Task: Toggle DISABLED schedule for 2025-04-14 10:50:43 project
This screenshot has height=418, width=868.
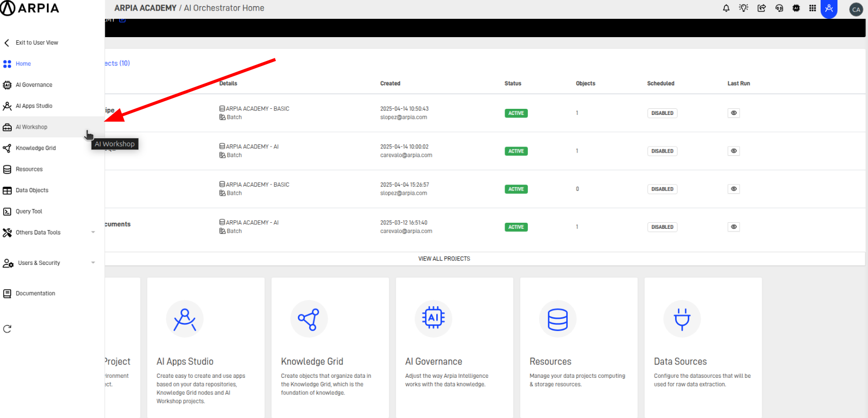Action: click(662, 113)
